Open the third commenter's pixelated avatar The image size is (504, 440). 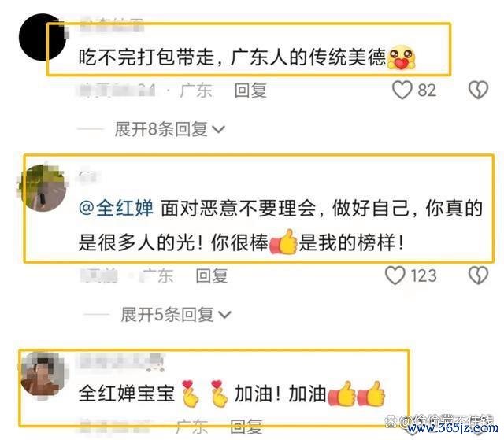tap(43, 375)
